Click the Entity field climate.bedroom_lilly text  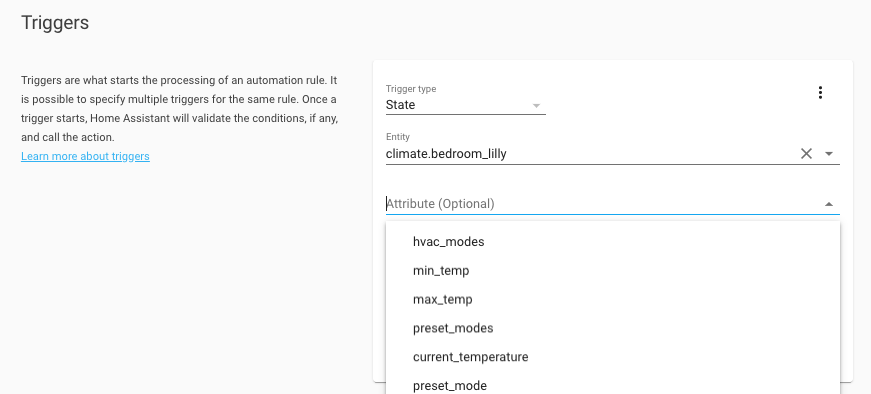tap(446, 154)
